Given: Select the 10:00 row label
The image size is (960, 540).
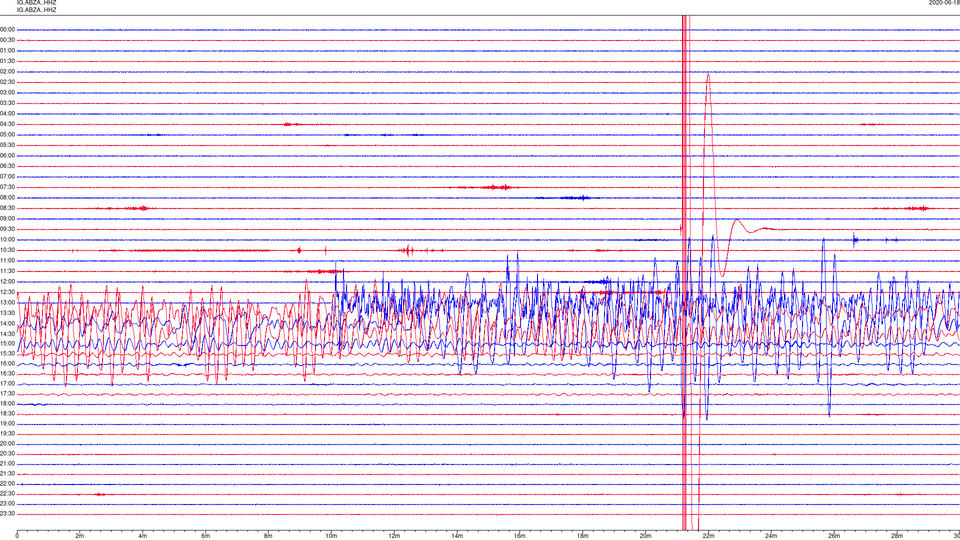Looking at the screenshot, I should coord(7,239).
